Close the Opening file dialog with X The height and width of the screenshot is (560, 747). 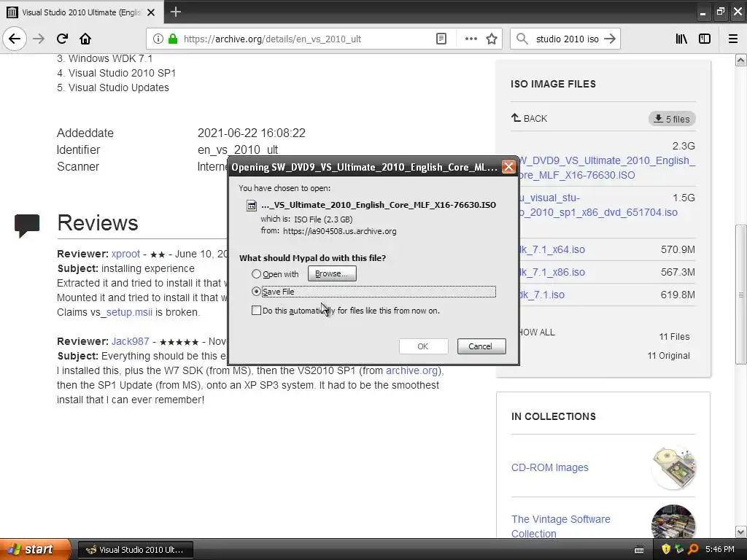[x=508, y=167]
